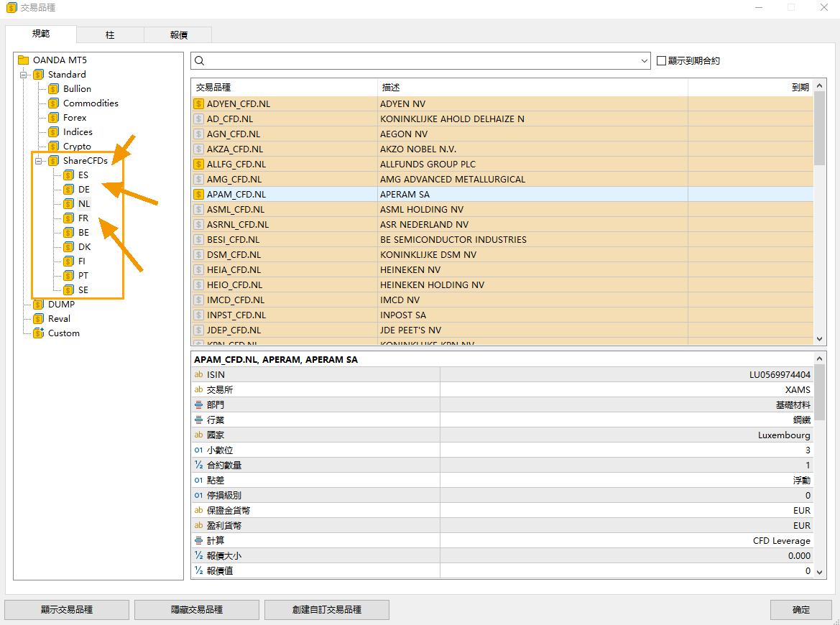Image resolution: width=840 pixels, height=625 pixels.
Task: Select the IMCD_CFD.NL row
Action: tap(502, 300)
